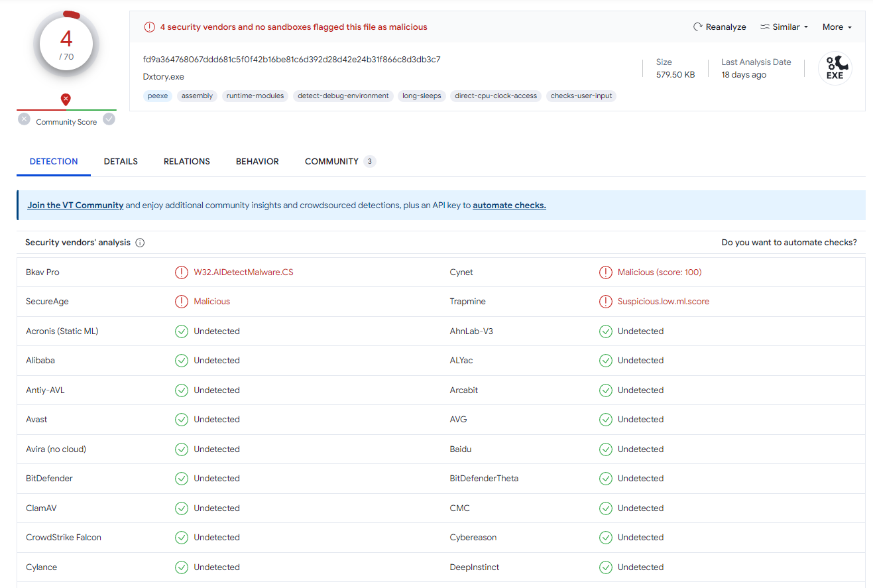
Task: Click the green check icon for CrowdStrike Falcon
Action: (181, 538)
